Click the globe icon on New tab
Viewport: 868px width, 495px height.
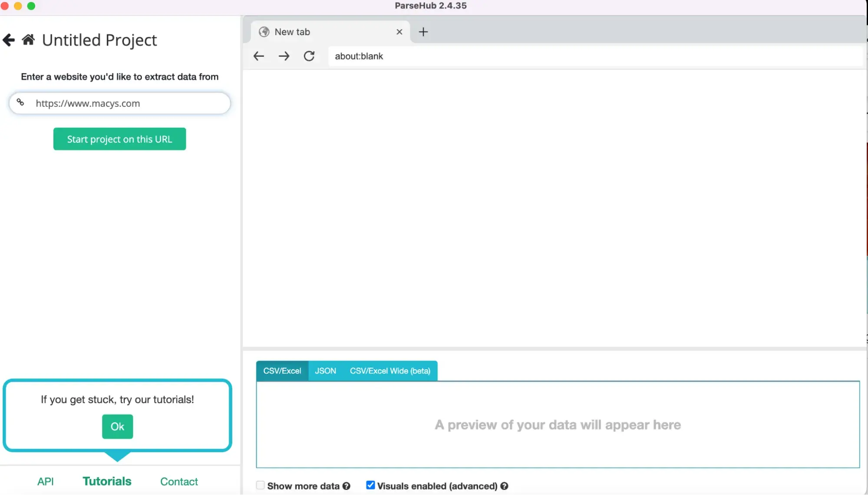click(x=264, y=32)
